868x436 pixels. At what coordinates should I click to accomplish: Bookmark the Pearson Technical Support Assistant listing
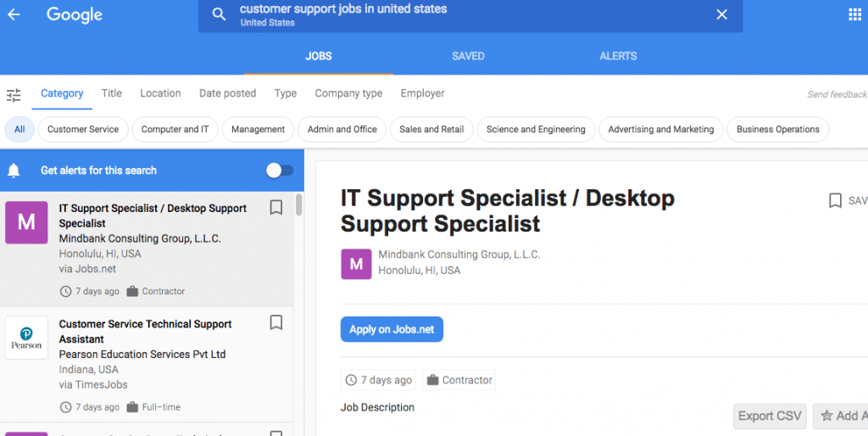[x=275, y=322]
